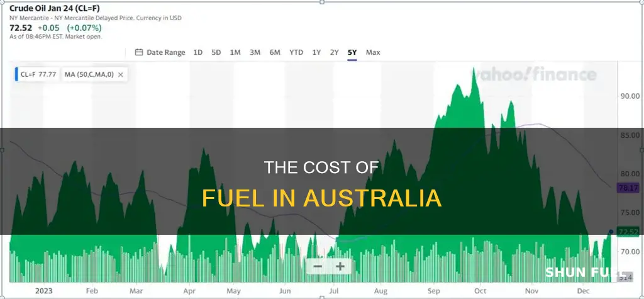Click the Jun date axis label
Image resolution: width=644 pixels, height=299 pixels.
coord(284,290)
